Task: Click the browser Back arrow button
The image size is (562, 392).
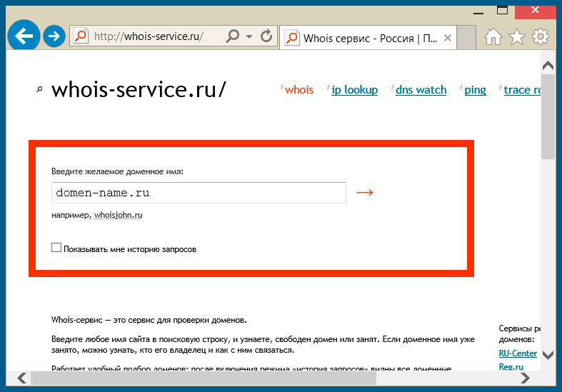Action: 24,36
